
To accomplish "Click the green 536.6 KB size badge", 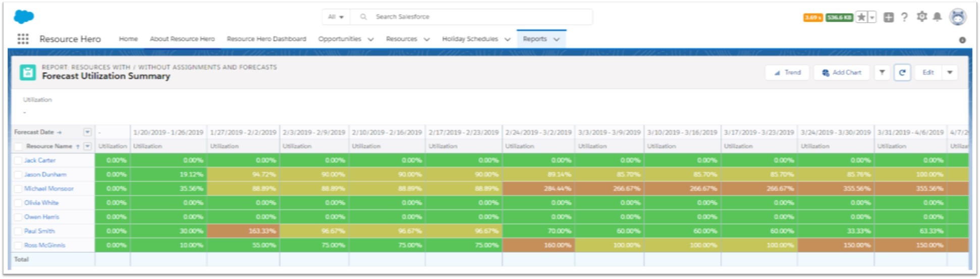I will [839, 17].
